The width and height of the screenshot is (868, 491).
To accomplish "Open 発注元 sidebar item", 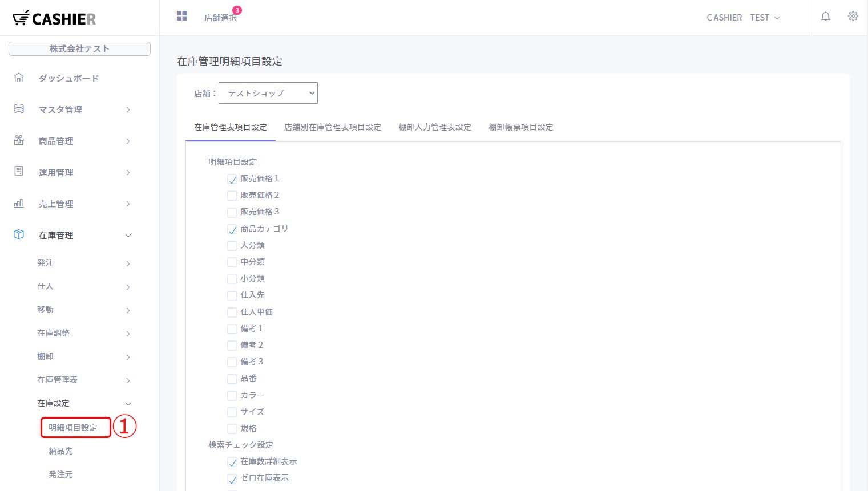I will tap(60, 474).
